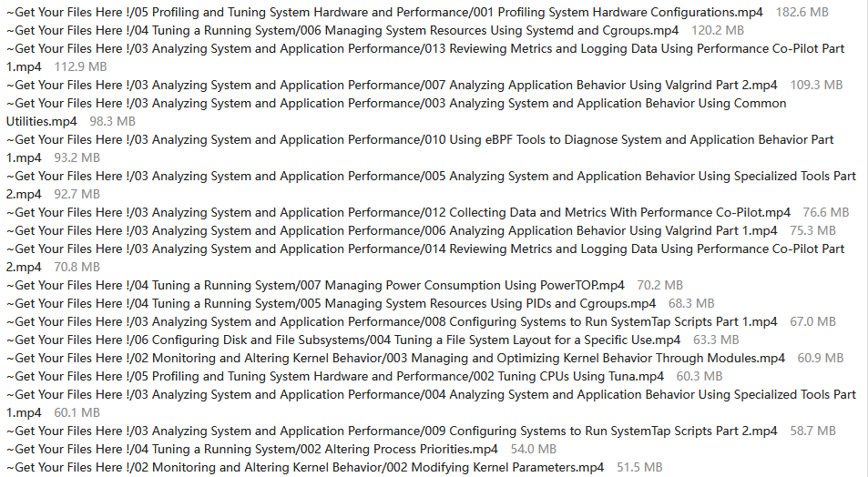The image size is (868, 477).
Task: Click the 76.6 MB size label
Action: [826, 213]
